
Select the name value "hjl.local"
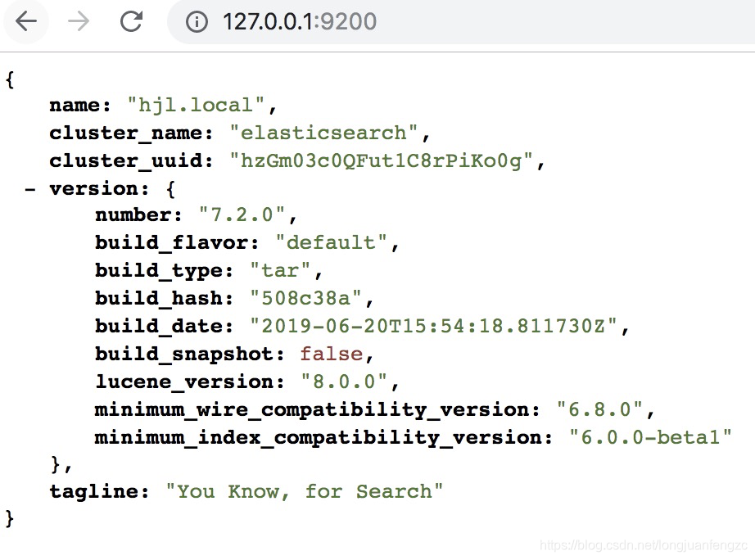(196, 106)
